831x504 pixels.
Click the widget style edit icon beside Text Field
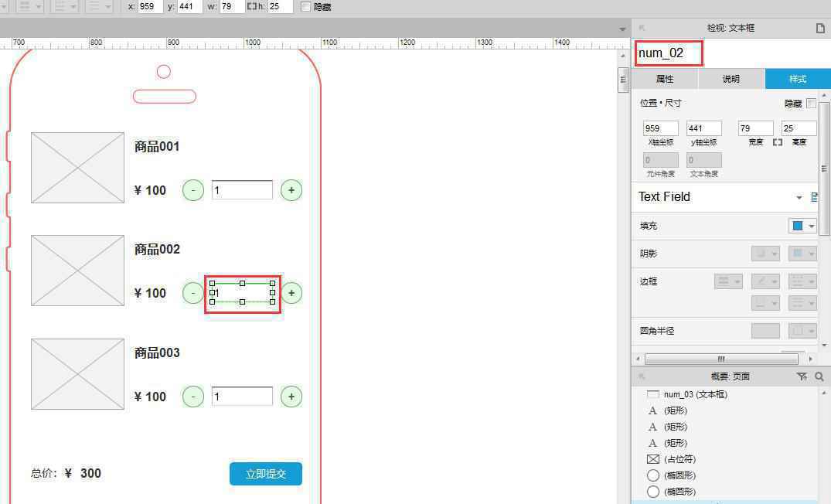click(x=815, y=197)
